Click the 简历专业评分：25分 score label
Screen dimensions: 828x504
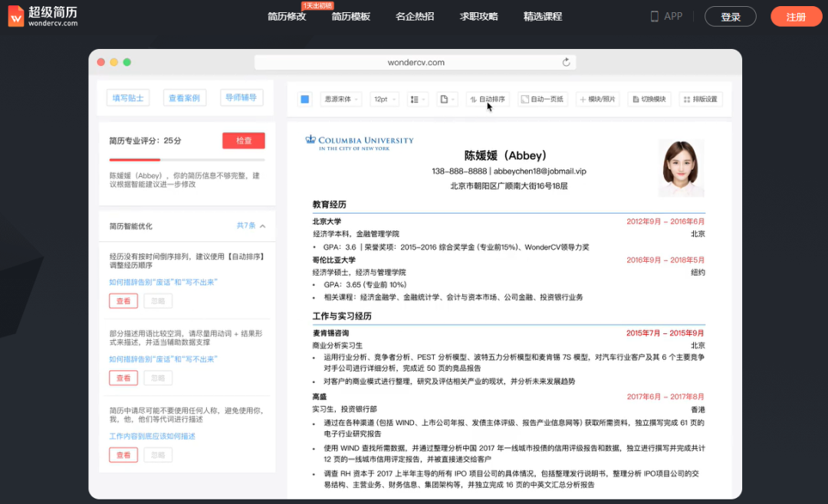[x=145, y=141]
